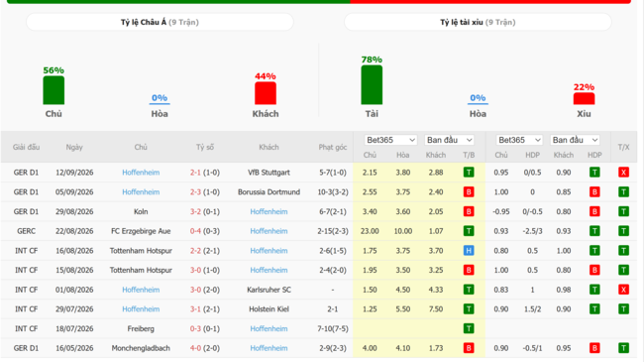Click the Giải đấu column header
This screenshot has width=644, height=362.
pos(27,147)
